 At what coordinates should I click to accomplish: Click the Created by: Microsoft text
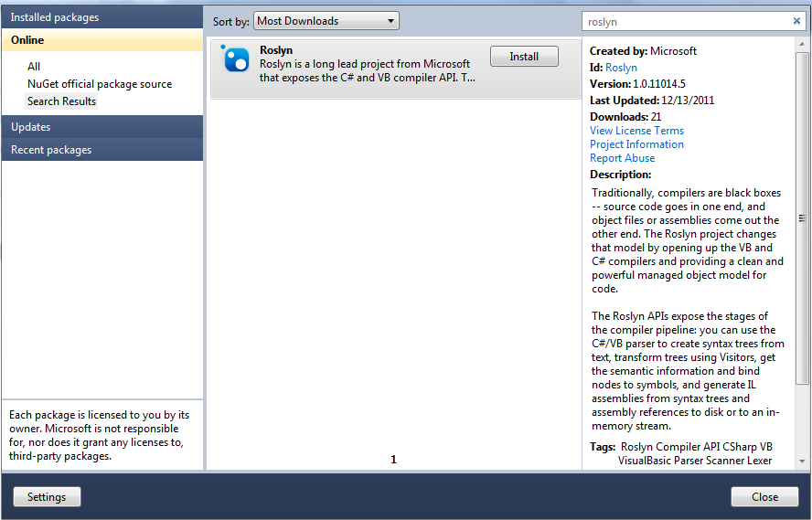pyautogui.click(x=643, y=51)
